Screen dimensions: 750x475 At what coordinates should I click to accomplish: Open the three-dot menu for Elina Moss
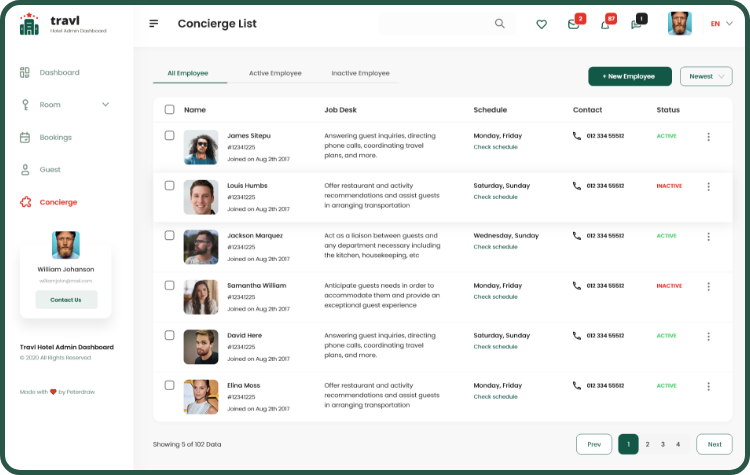[x=708, y=386]
